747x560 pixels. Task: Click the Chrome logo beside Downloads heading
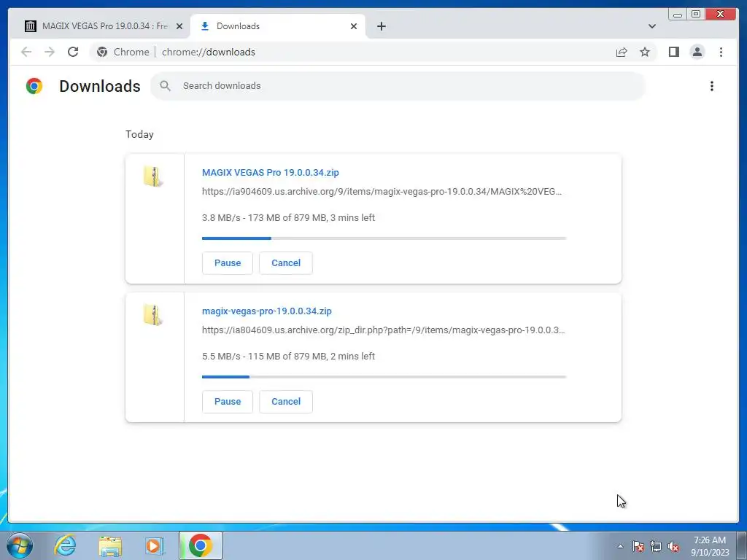point(34,86)
